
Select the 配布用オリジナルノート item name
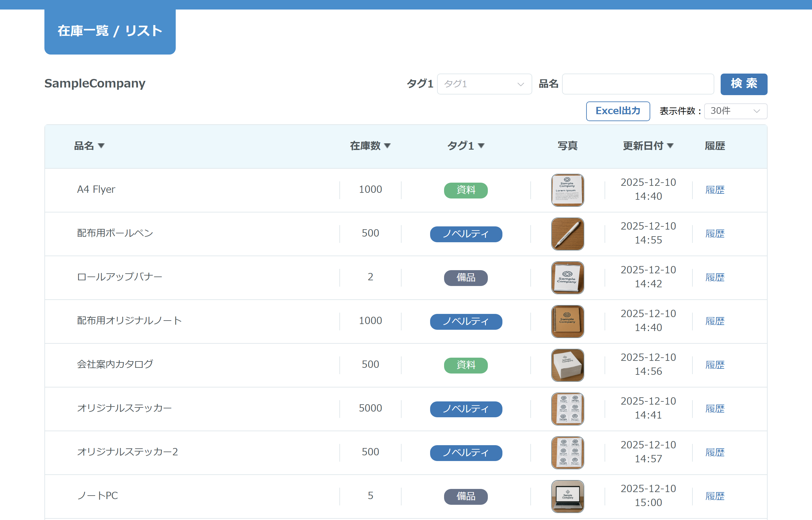point(129,321)
